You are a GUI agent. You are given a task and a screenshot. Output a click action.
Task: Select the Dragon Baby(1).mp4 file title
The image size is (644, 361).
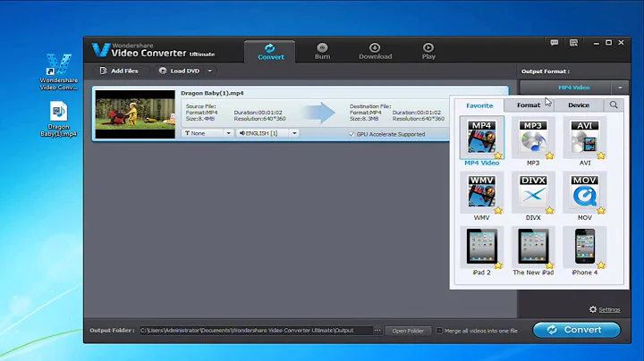click(212, 93)
